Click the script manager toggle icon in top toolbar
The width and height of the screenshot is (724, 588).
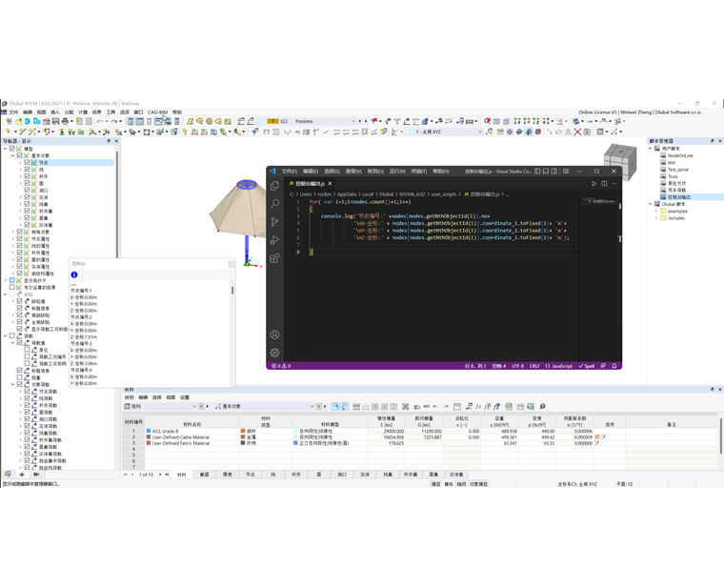tap(167, 121)
